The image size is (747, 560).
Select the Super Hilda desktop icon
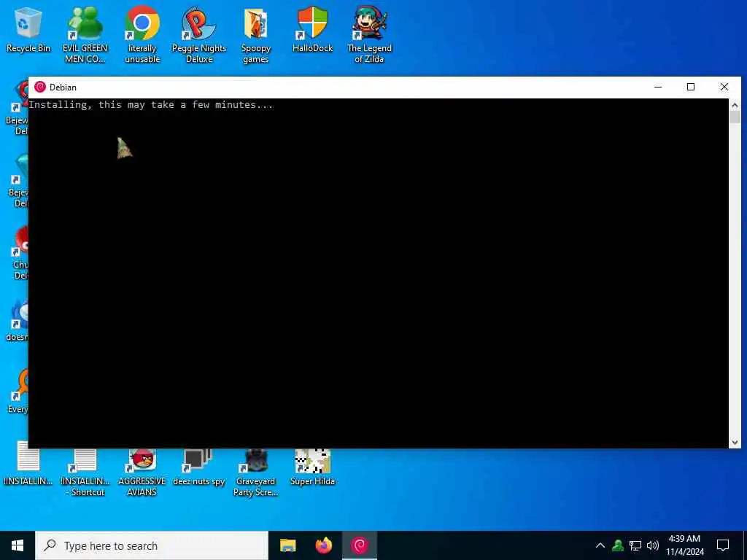(x=312, y=467)
